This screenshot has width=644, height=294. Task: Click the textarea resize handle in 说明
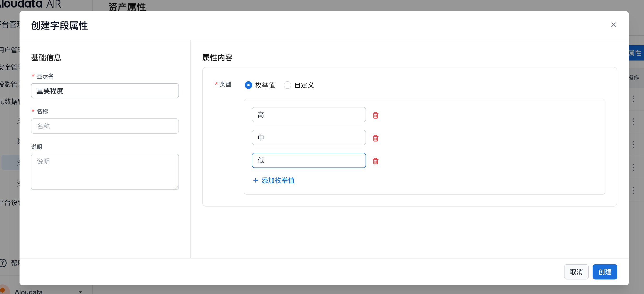coord(176,187)
